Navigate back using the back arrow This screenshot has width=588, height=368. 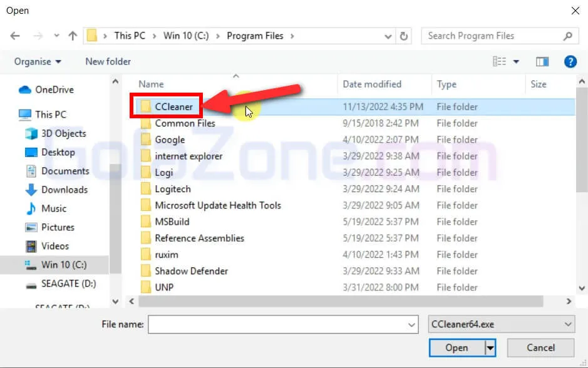15,36
